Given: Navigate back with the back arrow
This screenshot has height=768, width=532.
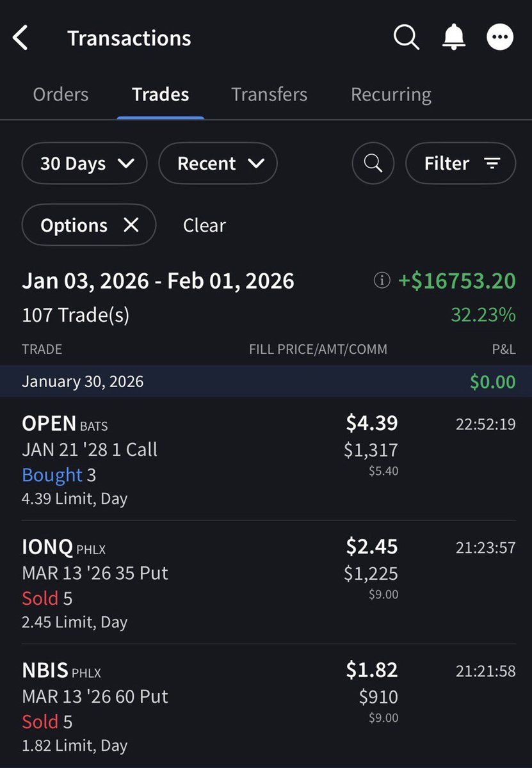Looking at the screenshot, I should click(x=21, y=36).
